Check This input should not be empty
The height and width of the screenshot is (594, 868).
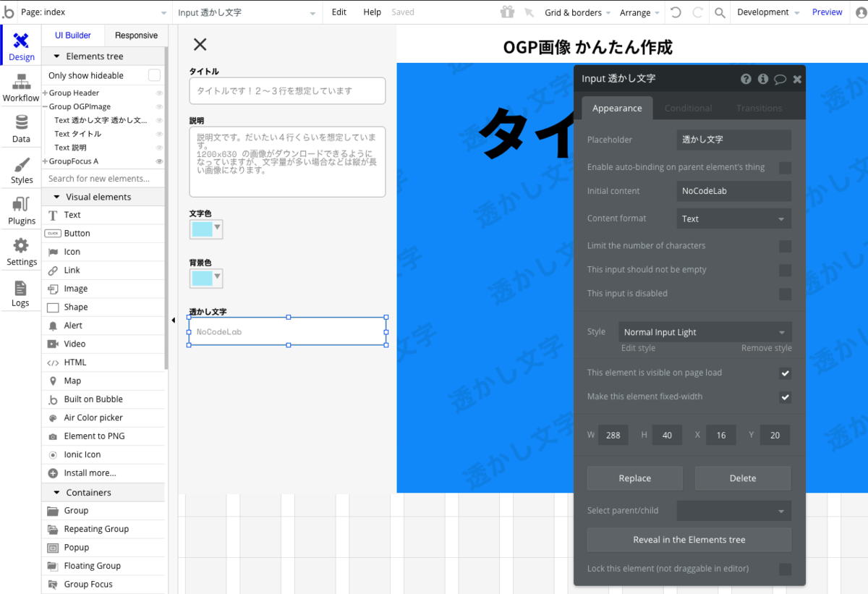click(x=785, y=270)
